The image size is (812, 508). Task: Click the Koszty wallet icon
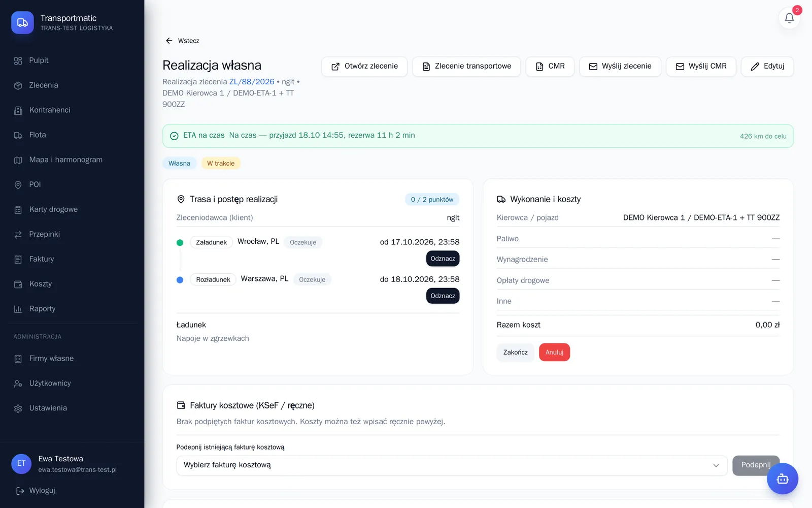(x=18, y=284)
